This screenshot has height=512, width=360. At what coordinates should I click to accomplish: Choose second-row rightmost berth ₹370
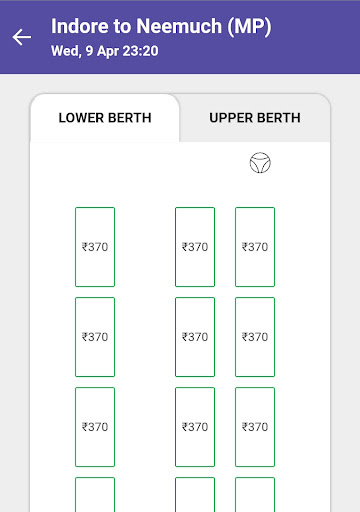click(x=255, y=337)
